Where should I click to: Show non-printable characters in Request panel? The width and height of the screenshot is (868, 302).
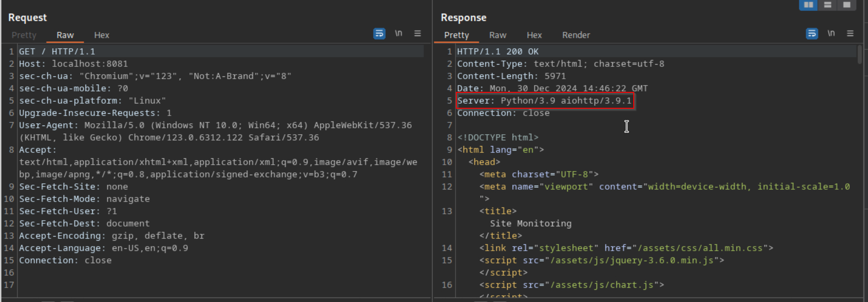pos(399,34)
